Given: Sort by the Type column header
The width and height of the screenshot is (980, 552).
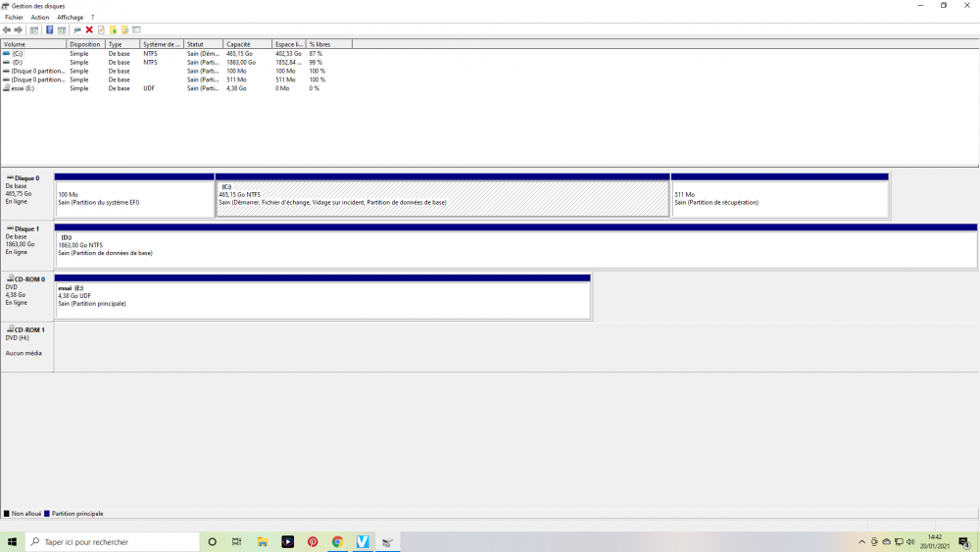Looking at the screenshot, I should (x=122, y=44).
